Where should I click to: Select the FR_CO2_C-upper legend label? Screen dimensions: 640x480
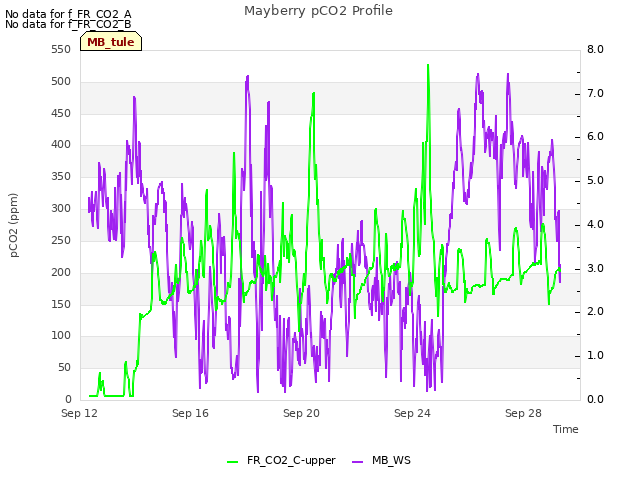click(291, 460)
